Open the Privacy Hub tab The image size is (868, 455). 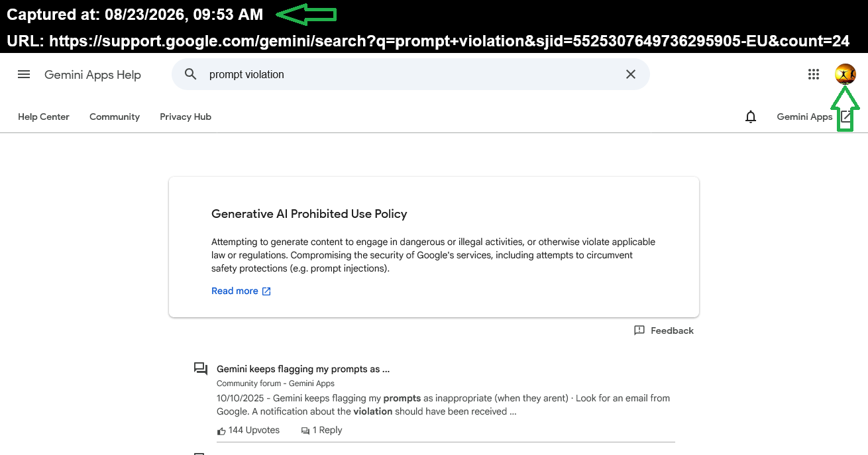[x=186, y=117]
